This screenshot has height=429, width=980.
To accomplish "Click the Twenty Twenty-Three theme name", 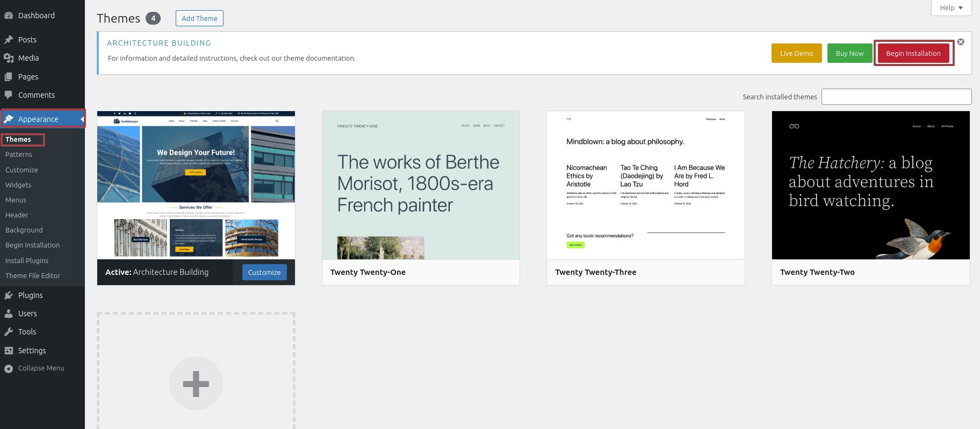I will [x=596, y=272].
